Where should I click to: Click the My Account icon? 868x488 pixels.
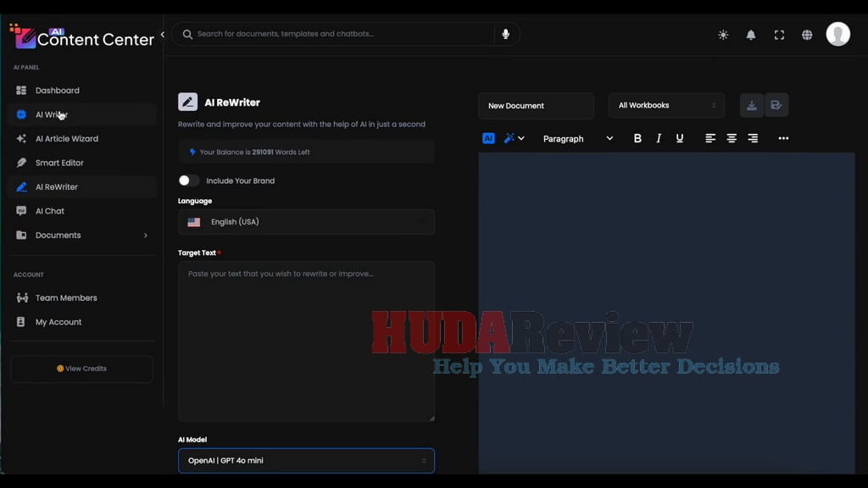click(x=20, y=322)
